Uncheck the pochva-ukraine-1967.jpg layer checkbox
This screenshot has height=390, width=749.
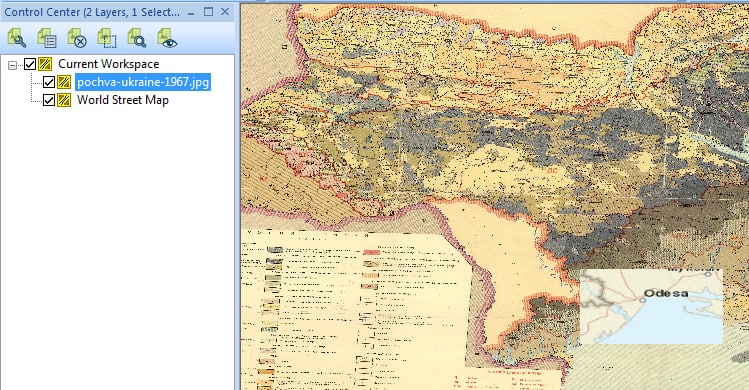point(49,82)
